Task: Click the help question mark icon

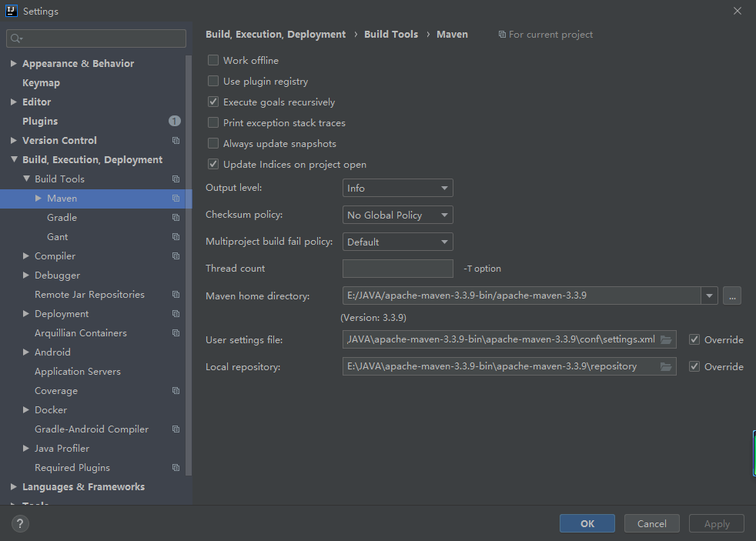Action: pyautogui.click(x=20, y=523)
